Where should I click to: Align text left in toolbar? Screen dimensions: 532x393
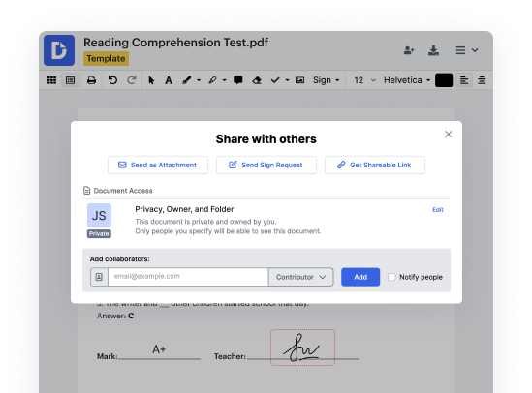pyautogui.click(x=464, y=80)
